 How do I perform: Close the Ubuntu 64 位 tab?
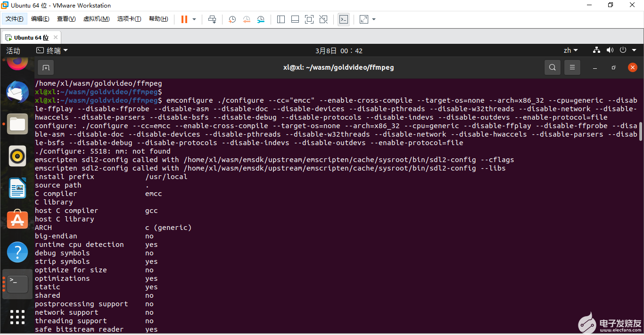[56, 37]
